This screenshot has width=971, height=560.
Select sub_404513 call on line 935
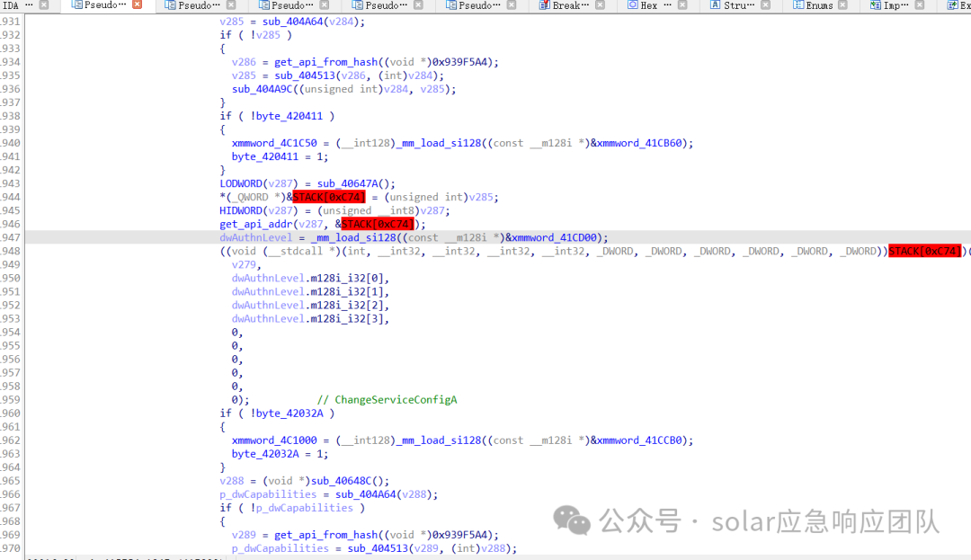[305, 76]
